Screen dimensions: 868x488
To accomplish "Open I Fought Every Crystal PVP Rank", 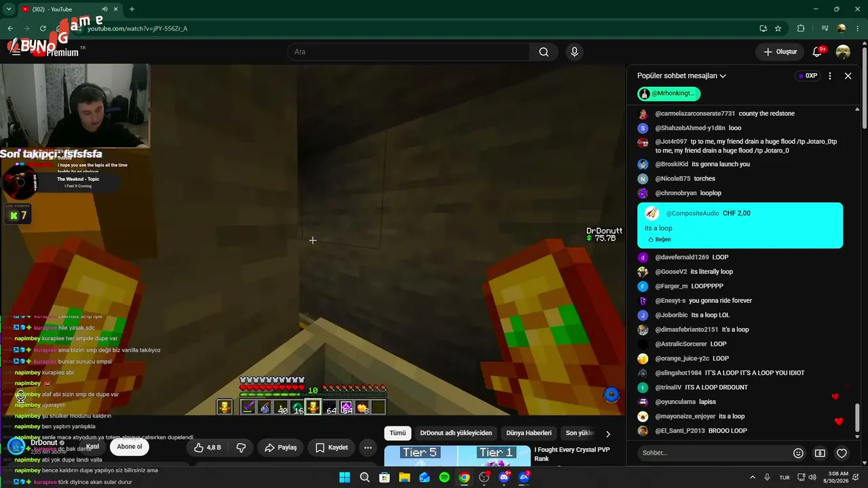I will 572,454.
